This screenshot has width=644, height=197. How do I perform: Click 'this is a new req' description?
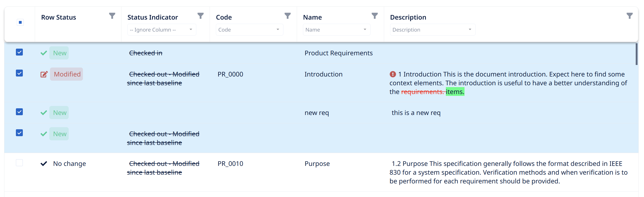pos(416,113)
